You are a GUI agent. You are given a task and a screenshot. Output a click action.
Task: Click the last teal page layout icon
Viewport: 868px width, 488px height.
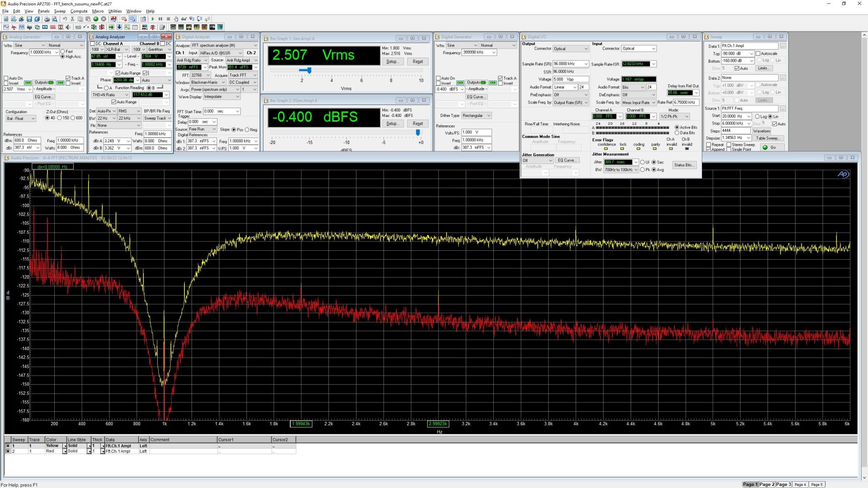pyautogui.click(x=220, y=27)
